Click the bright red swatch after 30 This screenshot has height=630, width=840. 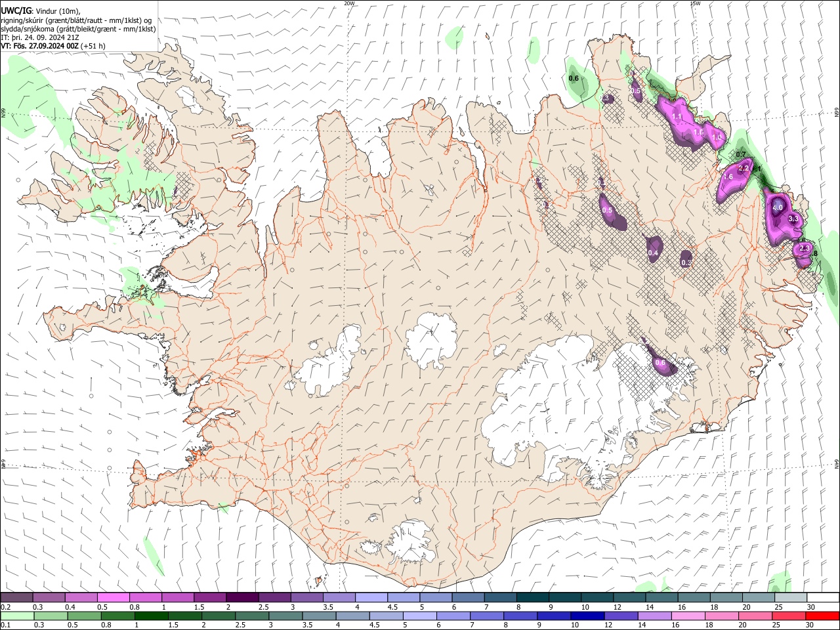click(823, 616)
